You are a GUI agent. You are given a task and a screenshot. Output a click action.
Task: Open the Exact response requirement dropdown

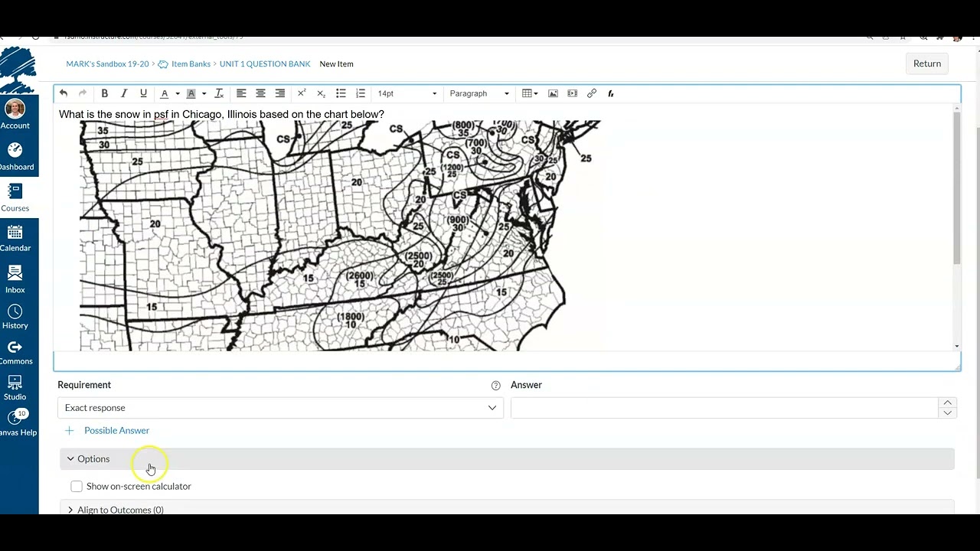(x=280, y=408)
